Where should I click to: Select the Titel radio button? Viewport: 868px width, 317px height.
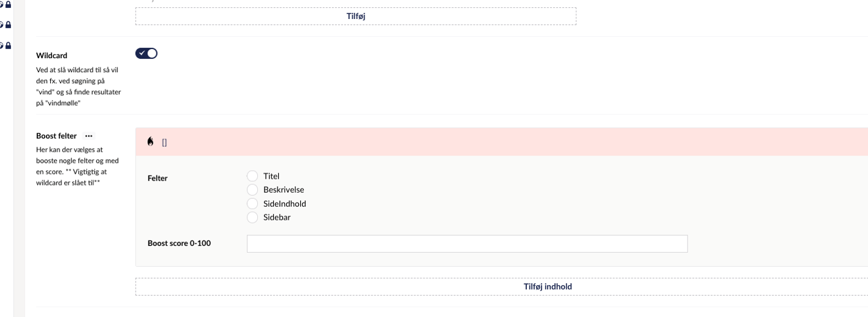252,176
